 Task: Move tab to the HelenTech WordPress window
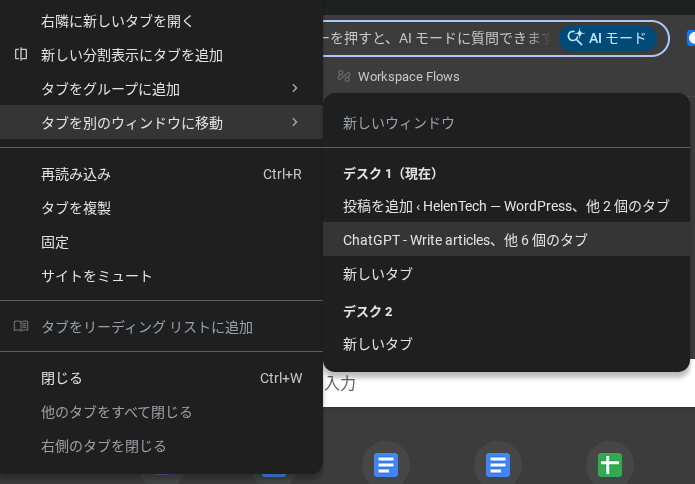(506, 206)
